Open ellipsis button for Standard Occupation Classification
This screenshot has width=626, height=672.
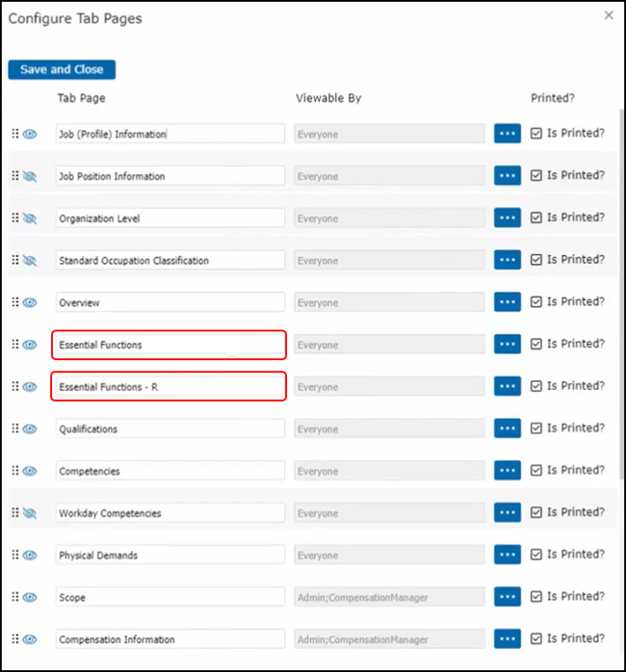point(508,260)
